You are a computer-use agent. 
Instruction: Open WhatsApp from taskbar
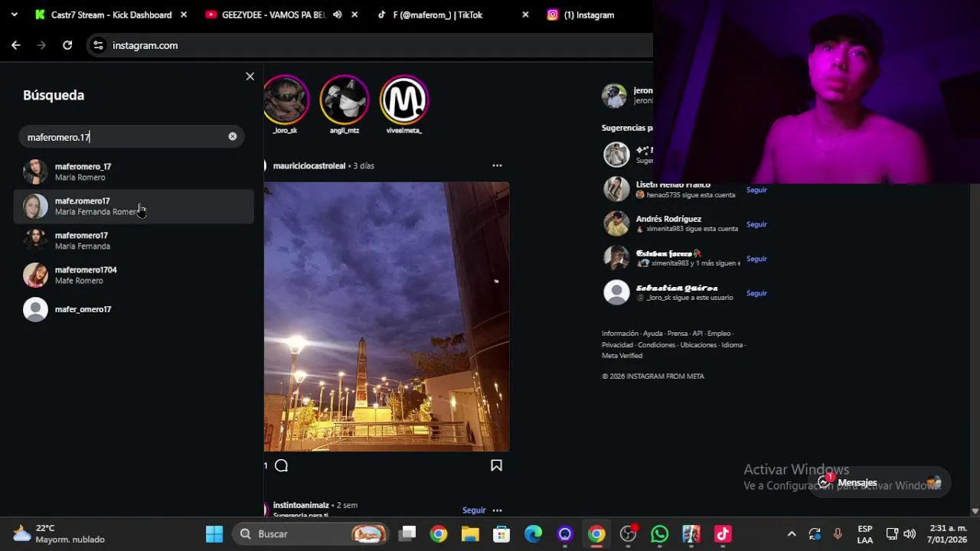[659, 533]
